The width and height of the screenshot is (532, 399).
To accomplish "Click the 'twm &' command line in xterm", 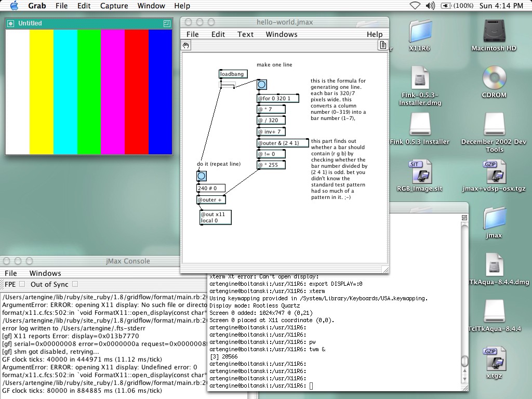I will 268,349.
